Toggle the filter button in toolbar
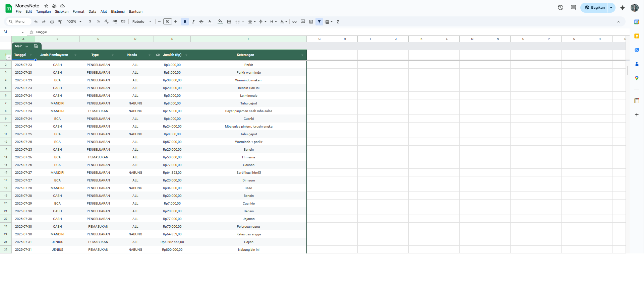The height and width of the screenshot is (306, 644). [x=319, y=22]
